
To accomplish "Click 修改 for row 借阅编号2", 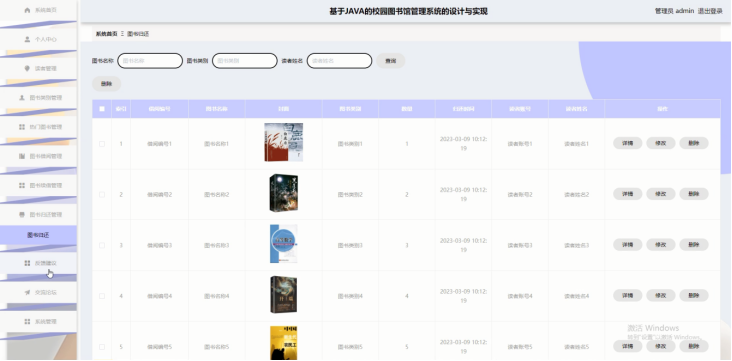I will click(x=661, y=194).
